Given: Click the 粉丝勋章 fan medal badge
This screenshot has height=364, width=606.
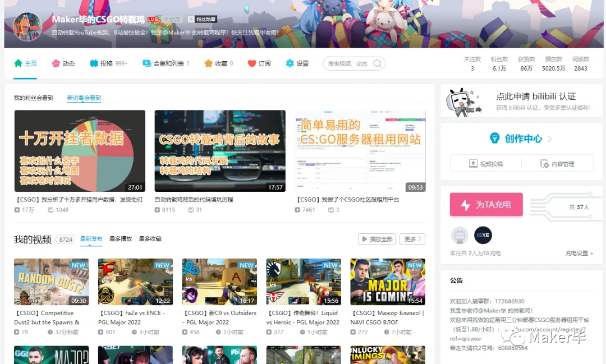Looking at the screenshot, I should point(202,19).
